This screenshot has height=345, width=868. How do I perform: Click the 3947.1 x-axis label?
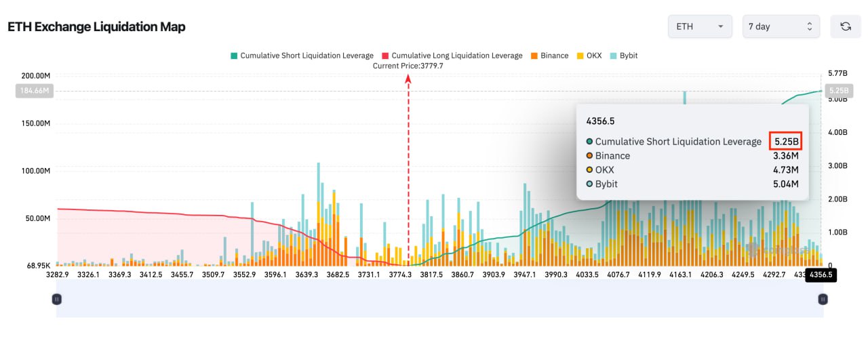(x=525, y=275)
